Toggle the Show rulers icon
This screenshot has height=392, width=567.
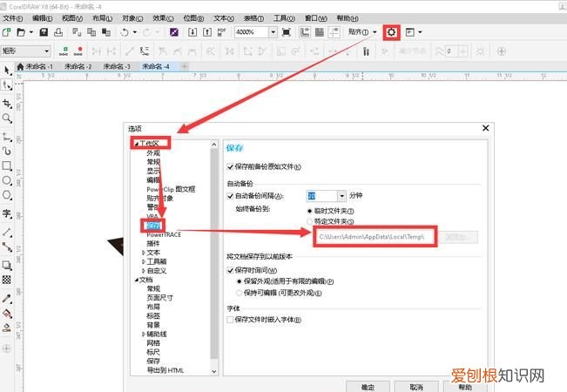[305, 32]
